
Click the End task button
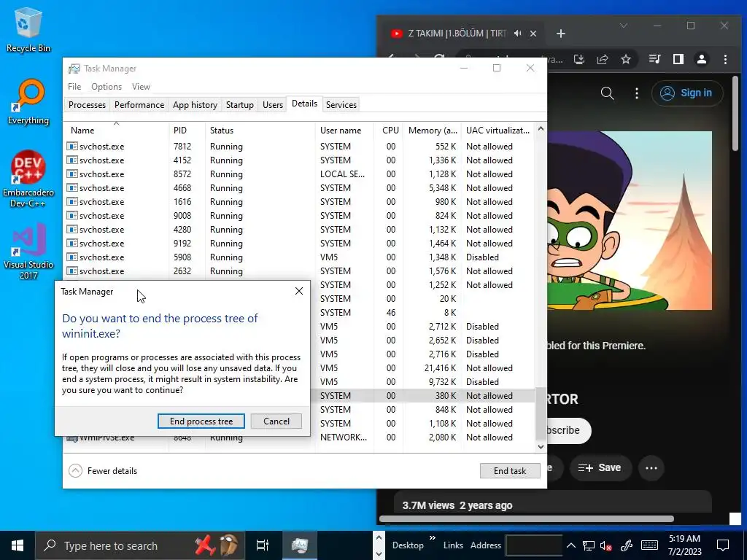510,471
